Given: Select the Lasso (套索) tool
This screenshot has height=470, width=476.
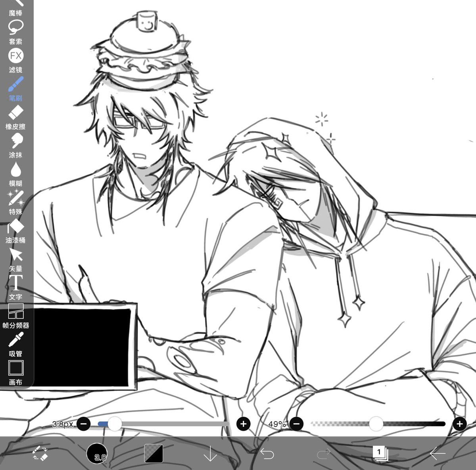Looking at the screenshot, I should point(16,32).
